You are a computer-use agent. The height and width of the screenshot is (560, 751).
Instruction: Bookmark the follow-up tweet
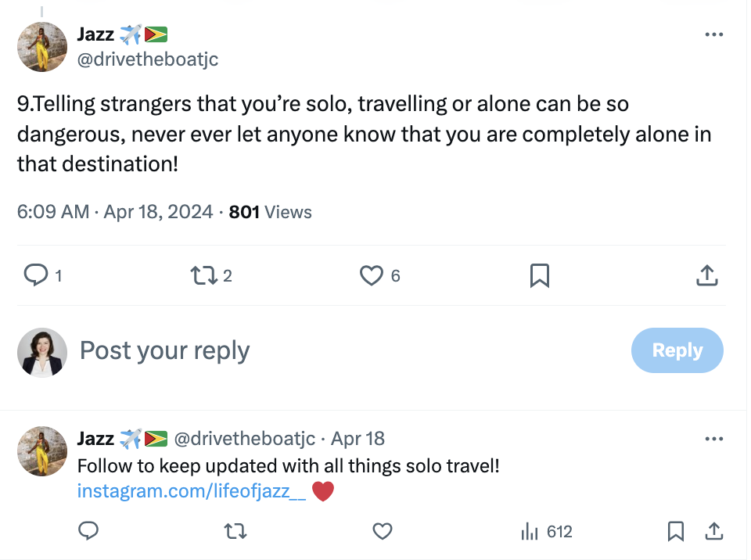(676, 531)
